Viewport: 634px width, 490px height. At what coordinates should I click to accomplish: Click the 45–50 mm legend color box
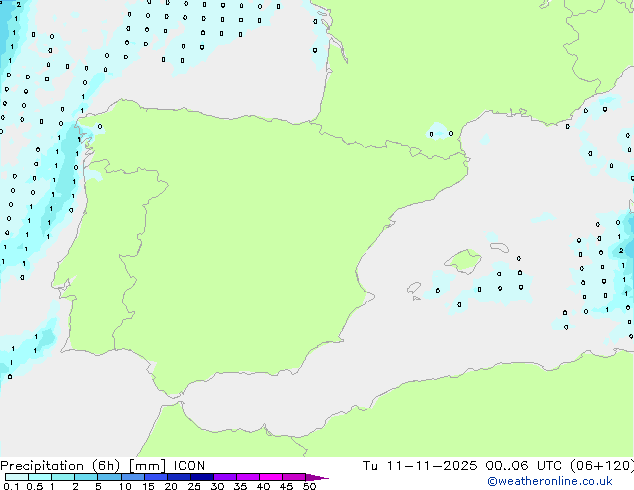[294, 477]
